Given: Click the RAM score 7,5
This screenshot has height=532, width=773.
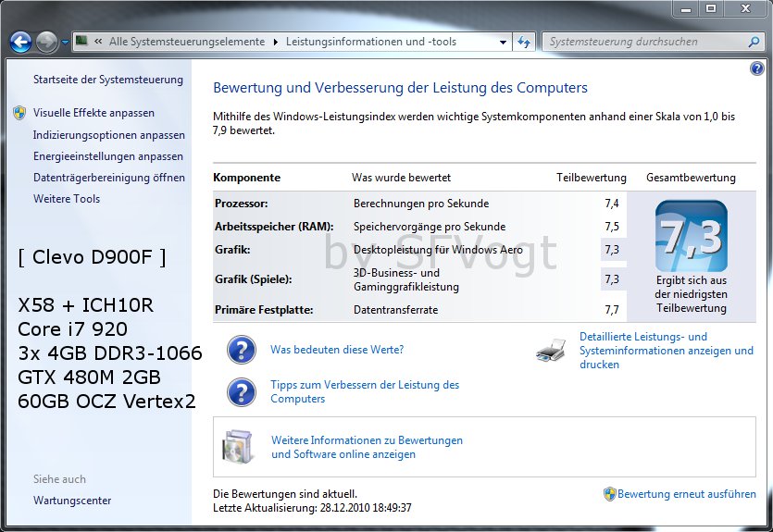Looking at the screenshot, I should [612, 227].
